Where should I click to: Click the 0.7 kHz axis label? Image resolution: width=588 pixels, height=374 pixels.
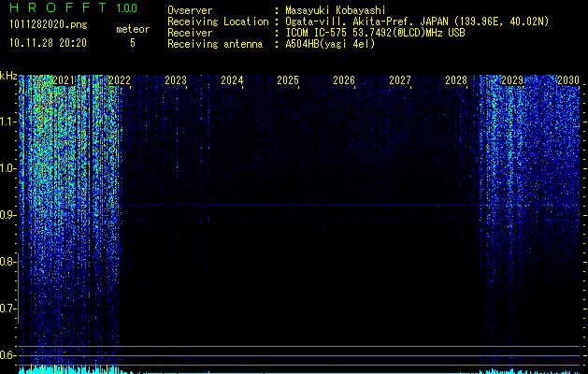click(7, 309)
